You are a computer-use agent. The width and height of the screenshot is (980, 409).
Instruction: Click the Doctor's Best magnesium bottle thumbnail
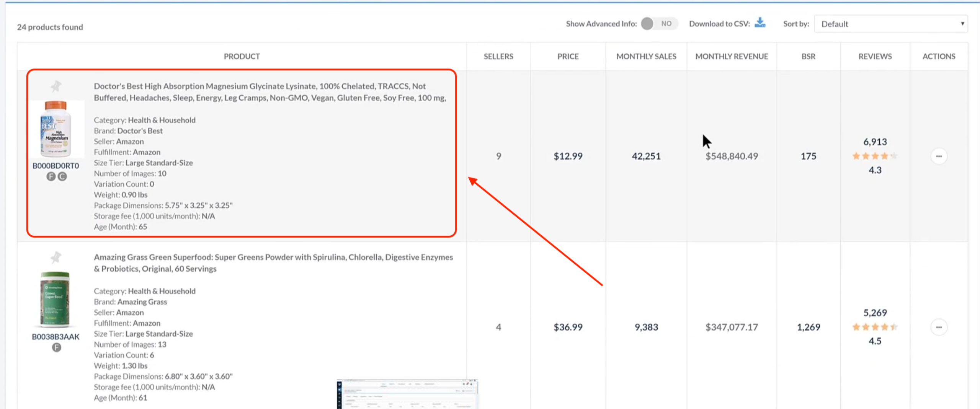pyautogui.click(x=56, y=129)
